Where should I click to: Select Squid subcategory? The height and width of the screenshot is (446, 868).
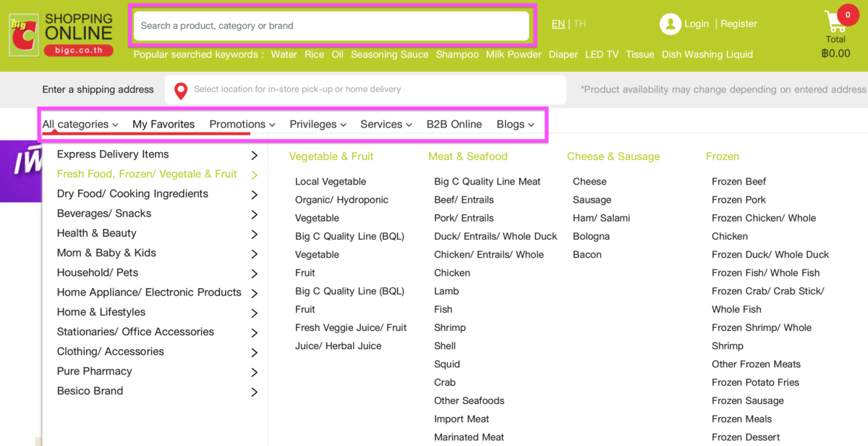coord(447,364)
